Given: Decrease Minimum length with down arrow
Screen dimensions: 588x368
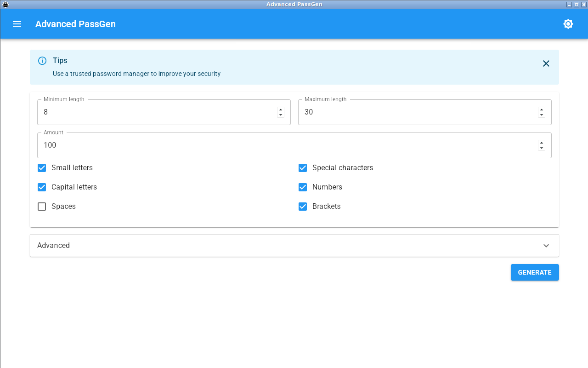Looking at the screenshot, I should (x=281, y=115).
